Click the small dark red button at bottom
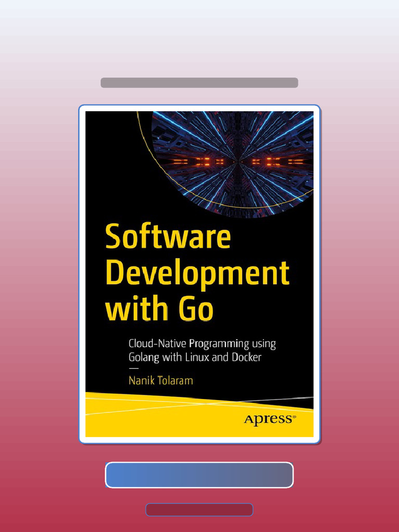 tap(199, 510)
